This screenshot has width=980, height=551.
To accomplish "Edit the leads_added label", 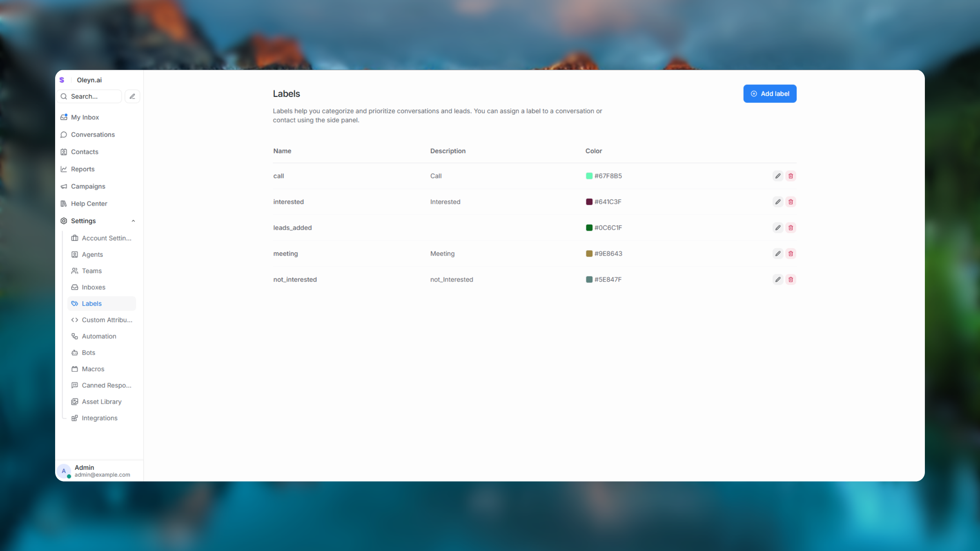I will (777, 228).
